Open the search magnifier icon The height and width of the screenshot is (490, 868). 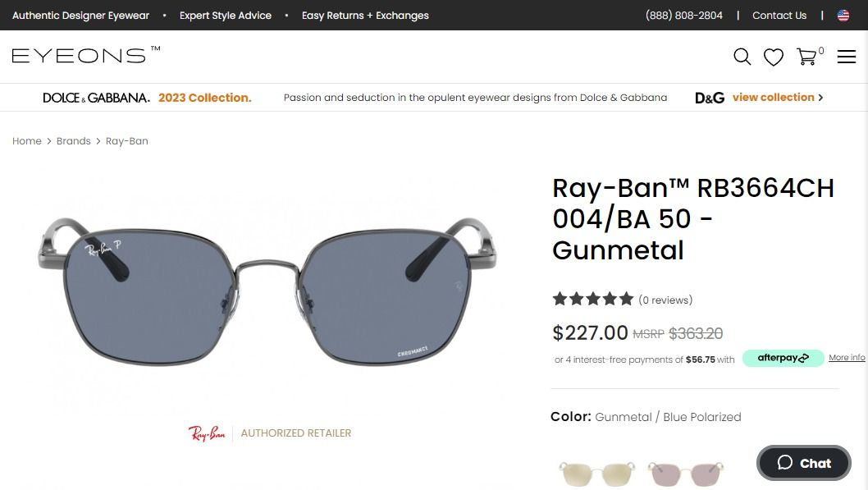742,56
